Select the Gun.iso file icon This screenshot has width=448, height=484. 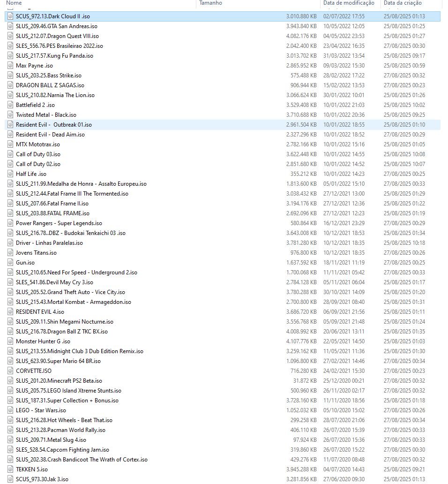[x=10, y=263]
